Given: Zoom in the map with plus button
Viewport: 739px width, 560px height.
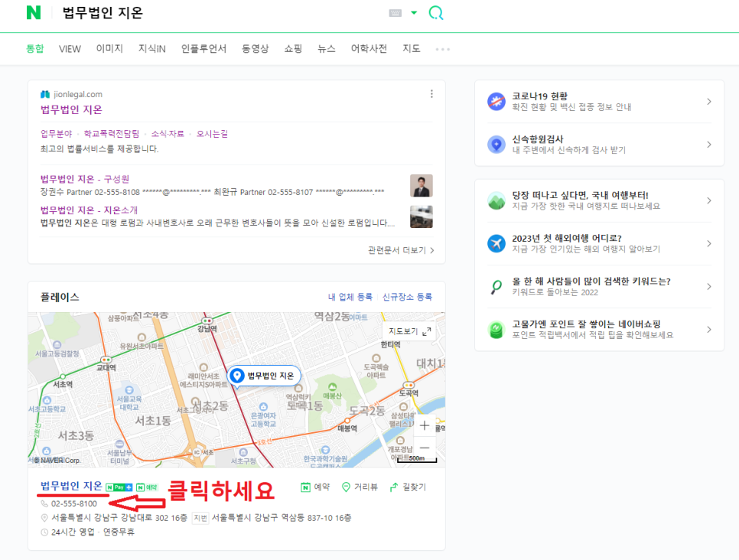Looking at the screenshot, I should [424, 425].
